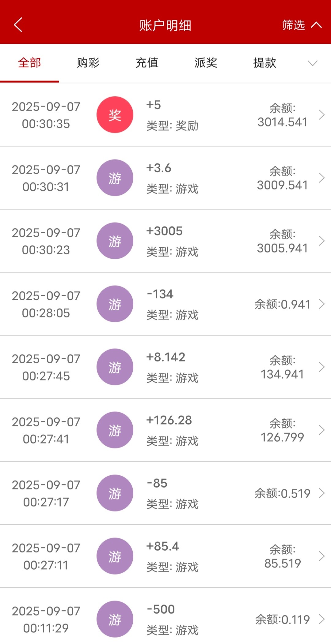Tap 游 icon next to +8.142
The image size is (331, 644).
click(115, 367)
